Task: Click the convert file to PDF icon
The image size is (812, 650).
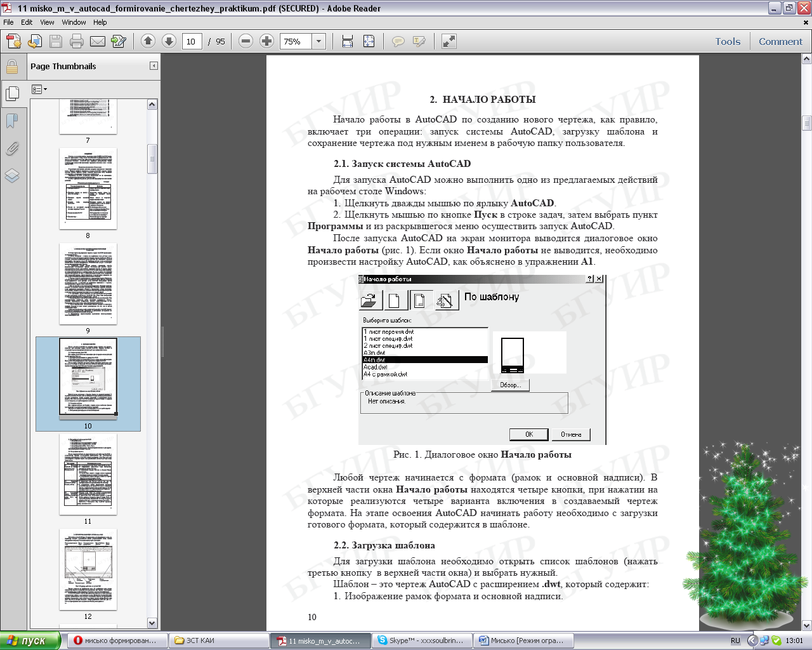Action: pos(35,41)
